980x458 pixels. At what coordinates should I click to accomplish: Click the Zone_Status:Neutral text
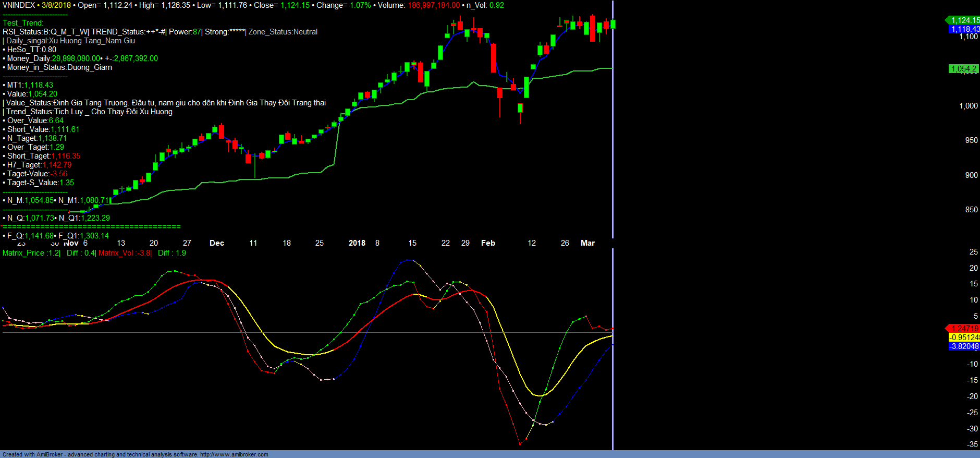point(283,32)
